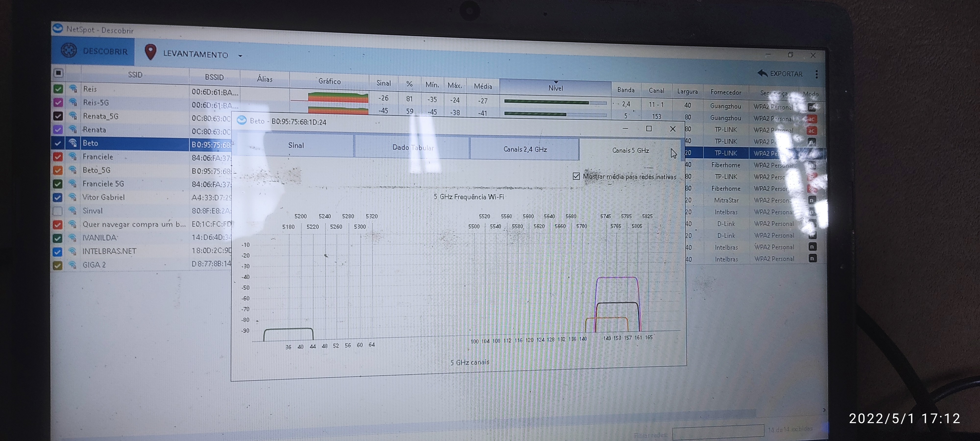Open the three-dot options menu
The width and height of the screenshot is (980, 441).
click(816, 74)
